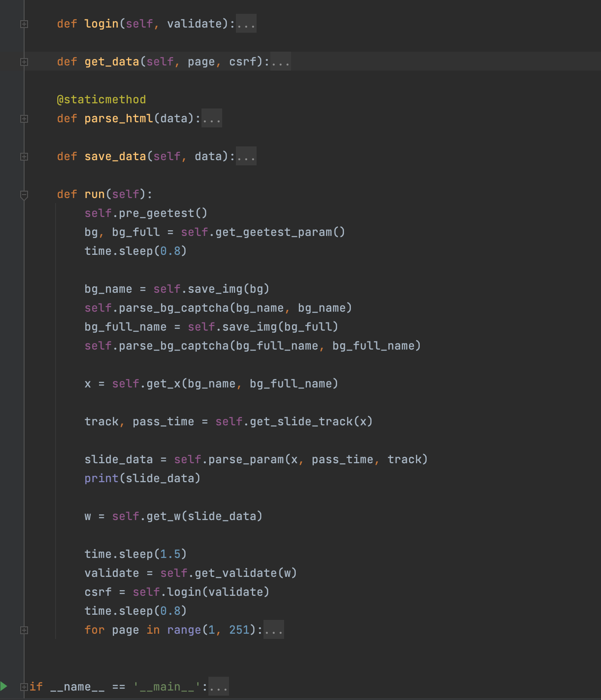Click the '__main__' string literal
601x700 pixels.
click(x=167, y=687)
